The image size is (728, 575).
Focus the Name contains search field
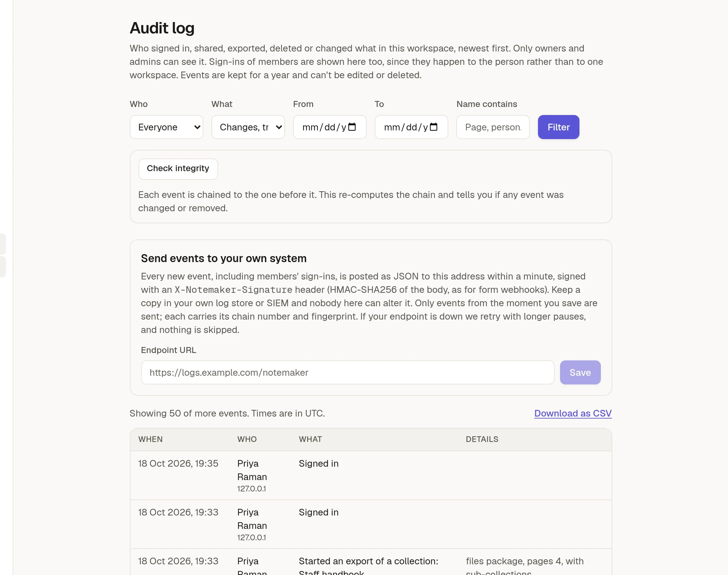[493, 127]
